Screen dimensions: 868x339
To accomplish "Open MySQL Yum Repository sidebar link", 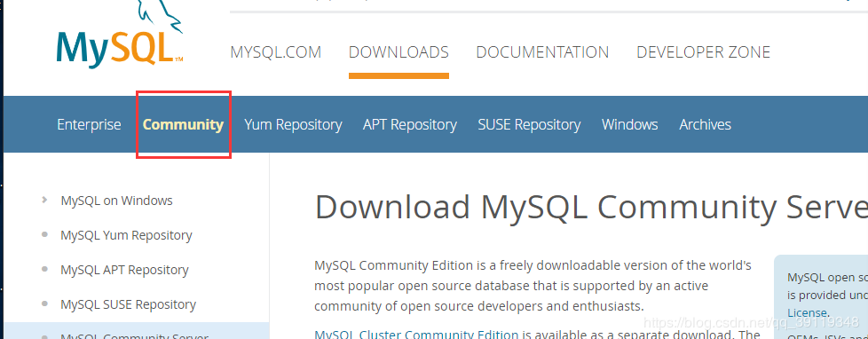I will pyautogui.click(x=126, y=235).
